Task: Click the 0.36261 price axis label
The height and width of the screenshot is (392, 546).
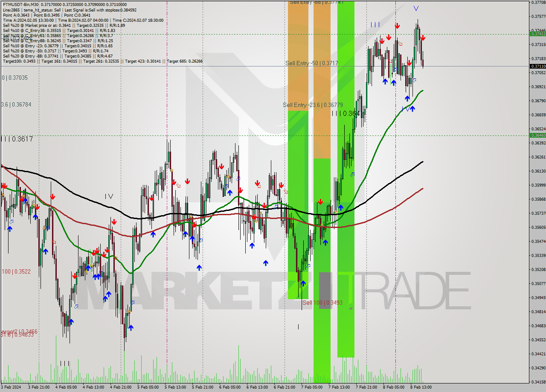Action: (x=539, y=157)
